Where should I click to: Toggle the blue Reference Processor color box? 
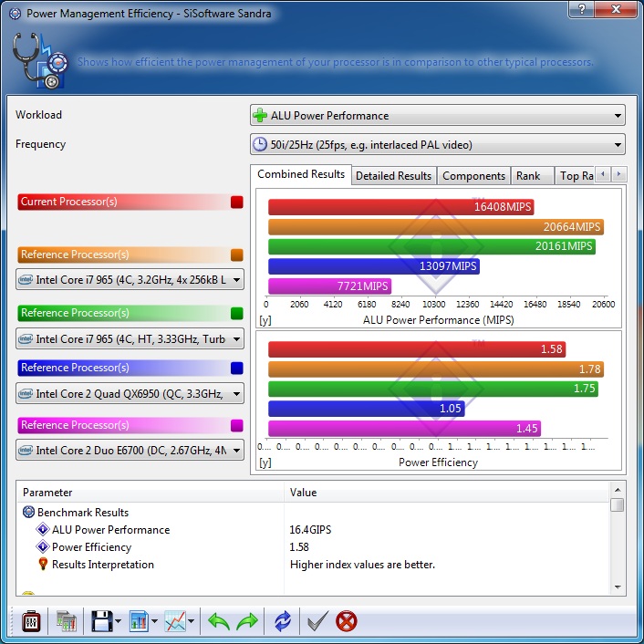(x=237, y=368)
